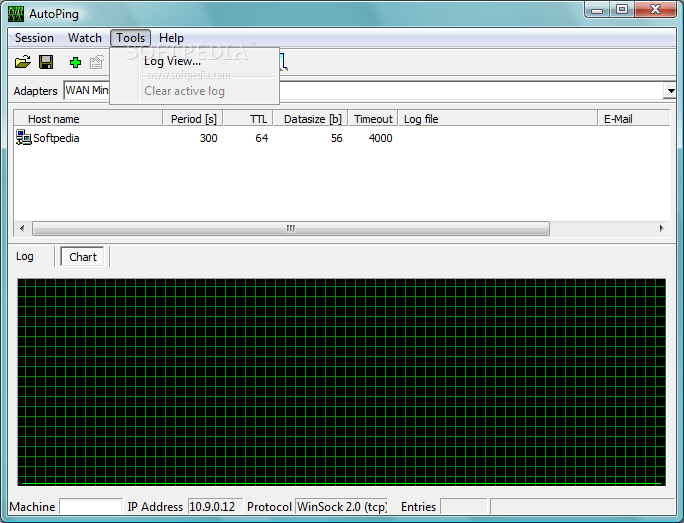684x523 pixels.
Task: Click the Adapters WAN Miniport combo box
Action: pyautogui.click(x=369, y=91)
